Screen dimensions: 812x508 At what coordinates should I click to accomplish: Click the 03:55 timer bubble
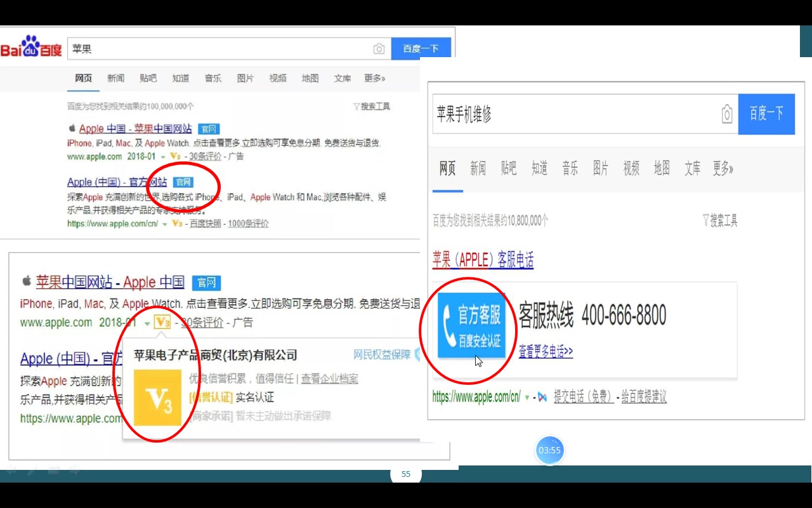pyautogui.click(x=549, y=450)
